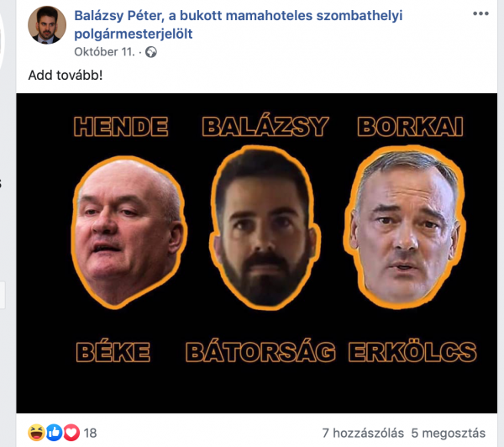This screenshot has height=447, width=504.
Task: Click the blue thumbs-up like reaction icon
Action: 54,433
